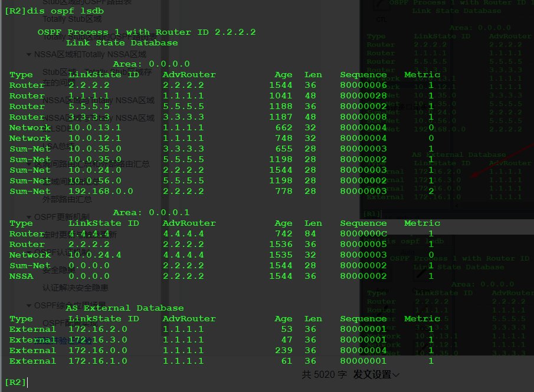Click the age value 1535
Screen dimensions: 534x392
pyautogui.click(x=281, y=255)
